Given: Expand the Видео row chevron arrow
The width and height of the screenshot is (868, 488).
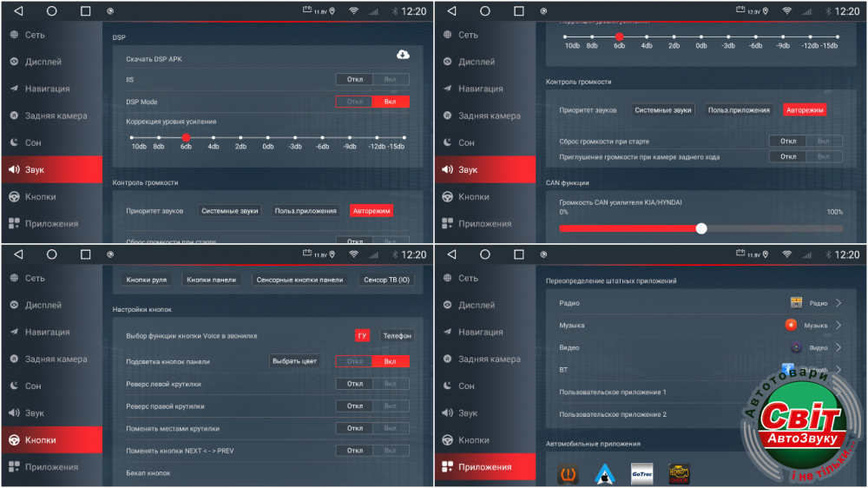Looking at the screenshot, I should click(838, 347).
